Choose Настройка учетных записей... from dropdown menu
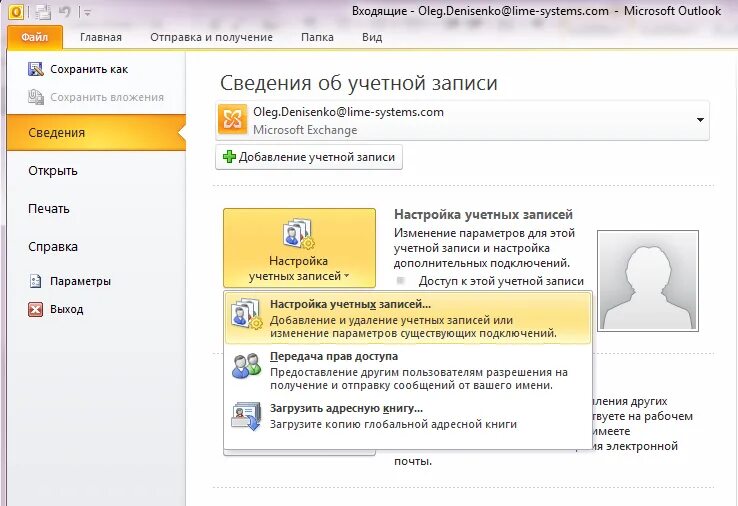The width and height of the screenshot is (738, 506). pos(408,318)
